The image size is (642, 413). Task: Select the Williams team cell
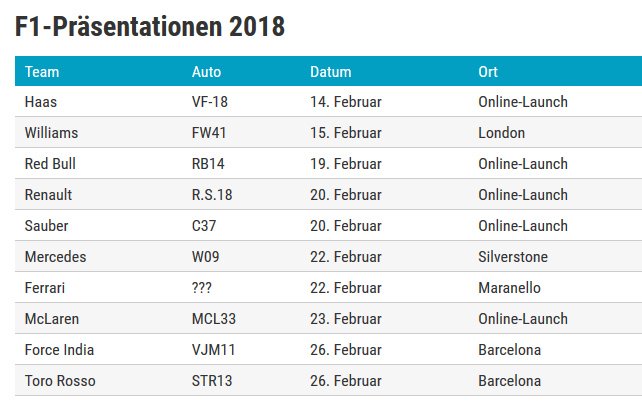[51, 133]
